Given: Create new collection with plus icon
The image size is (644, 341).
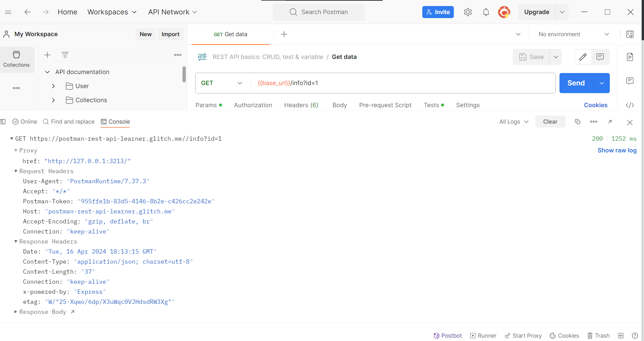Looking at the screenshot, I should point(47,55).
